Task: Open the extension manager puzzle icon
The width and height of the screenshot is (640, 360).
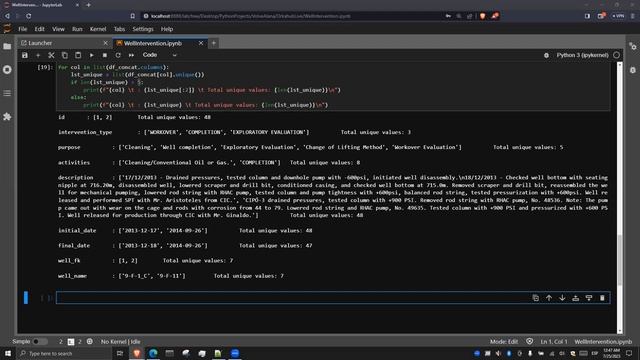Action: (x=7, y=117)
